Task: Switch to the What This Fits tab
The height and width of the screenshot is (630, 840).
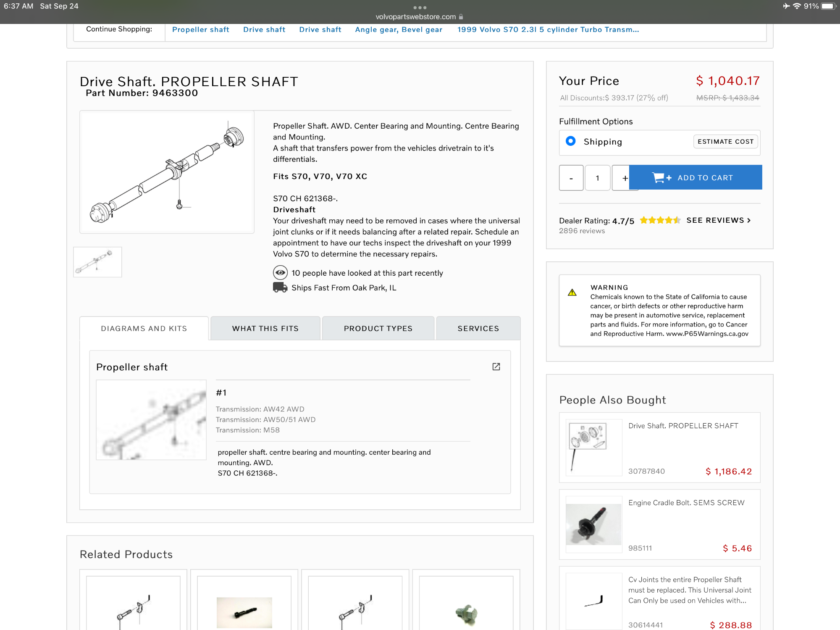Action: [x=265, y=328]
